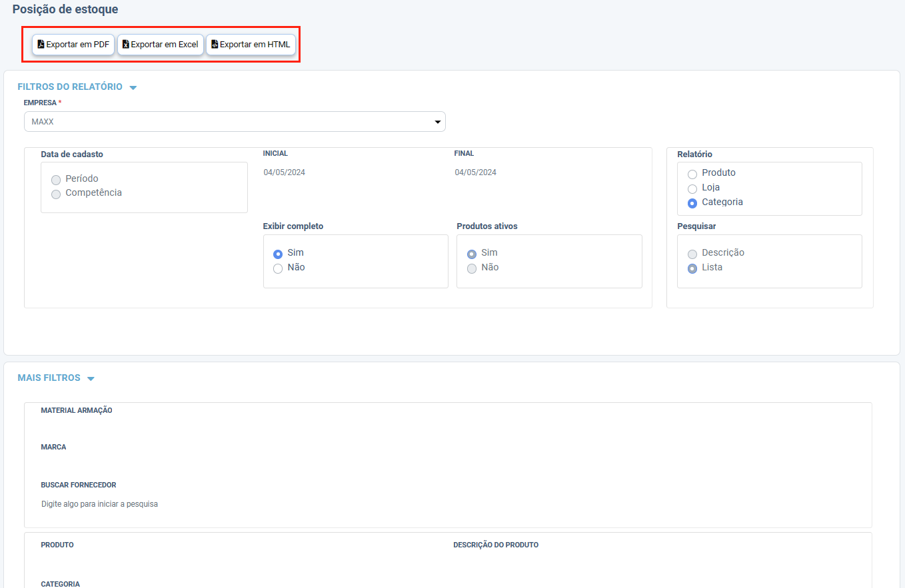Select Categoria report type
This screenshot has height=588, width=905.
click(x=692, y=203)
